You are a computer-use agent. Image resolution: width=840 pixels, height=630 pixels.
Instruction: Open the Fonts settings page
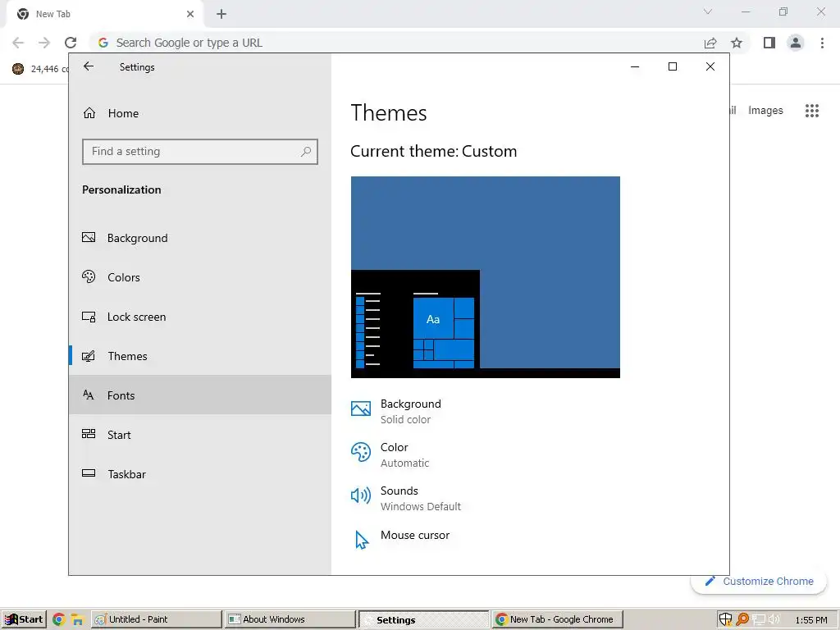tap(200, 395)
